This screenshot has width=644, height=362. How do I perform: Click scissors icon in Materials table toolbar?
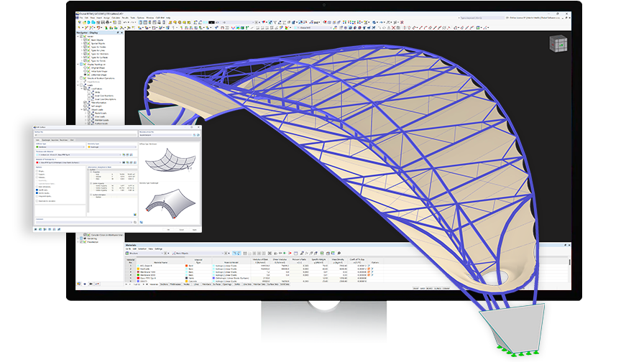270,254
